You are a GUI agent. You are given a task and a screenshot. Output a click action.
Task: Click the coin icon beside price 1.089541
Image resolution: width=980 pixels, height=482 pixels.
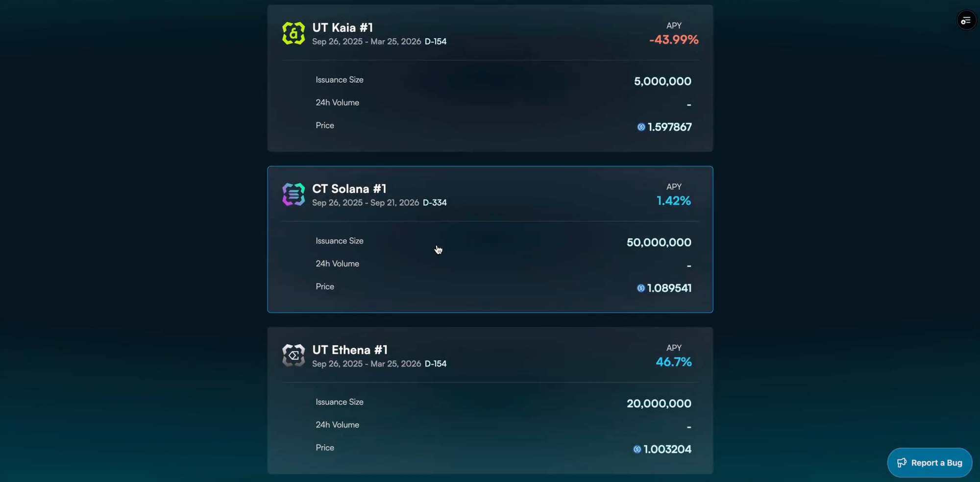tap(640, 289)
